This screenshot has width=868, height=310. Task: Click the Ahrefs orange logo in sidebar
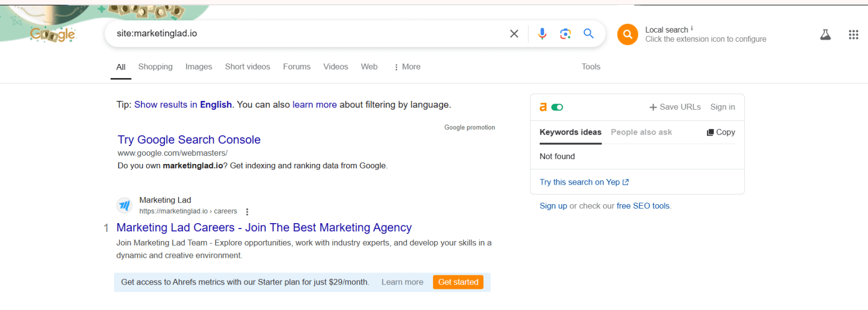543,107
